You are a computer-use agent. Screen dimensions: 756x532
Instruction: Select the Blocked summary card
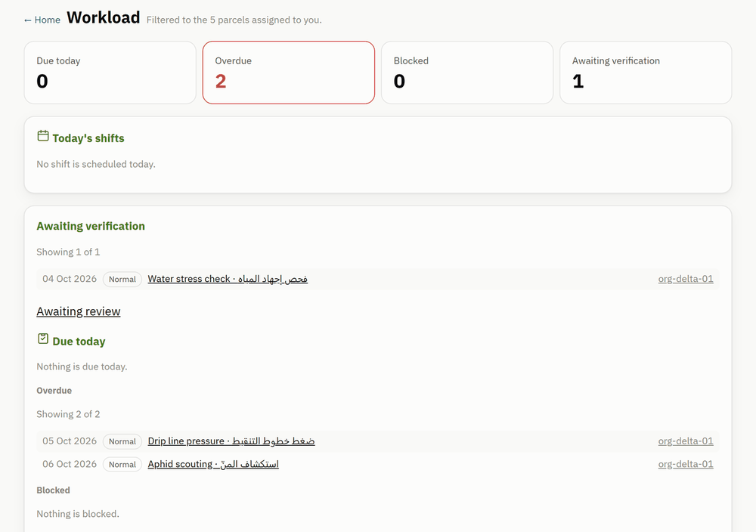click(467, 73)
